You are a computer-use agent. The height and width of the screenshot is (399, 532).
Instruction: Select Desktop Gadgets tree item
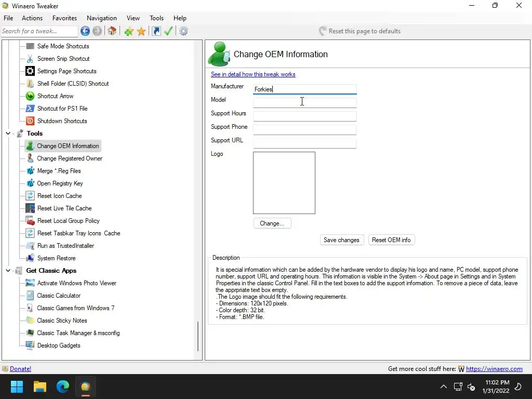[59, 345]
